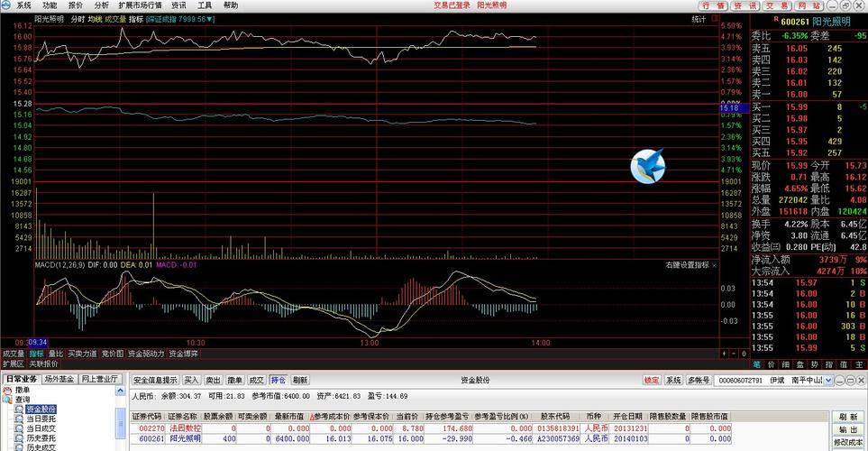
Task: Expand the account number dropdown
Action: pos(828,380)
